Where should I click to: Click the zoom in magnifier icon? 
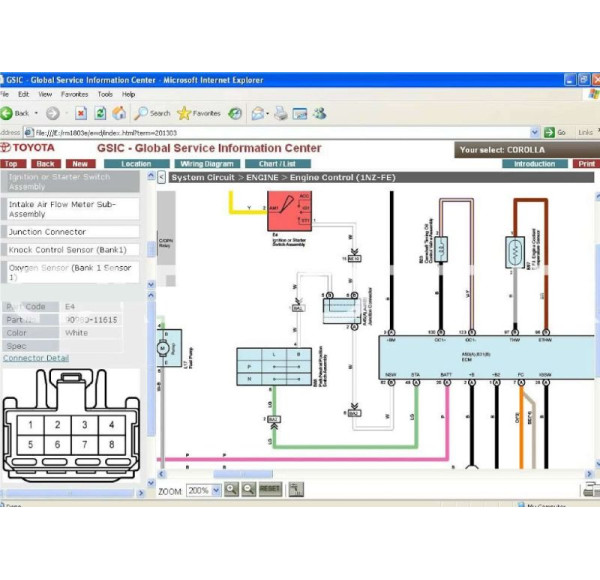pos(231,489)
